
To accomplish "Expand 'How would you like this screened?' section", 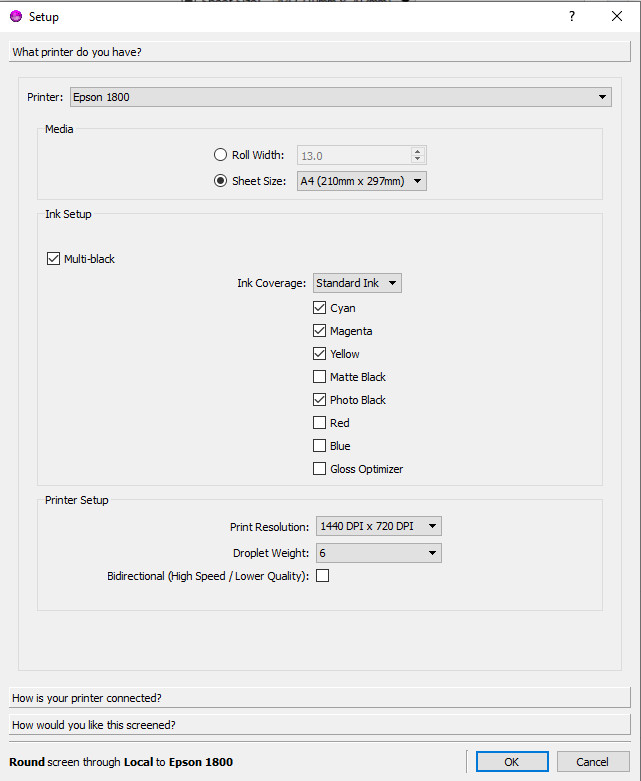I will [x=320, y=725].
